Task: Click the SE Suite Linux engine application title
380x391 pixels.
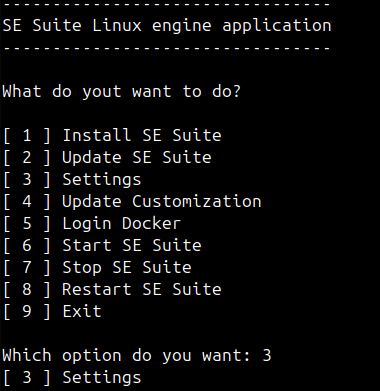Action: pos(167,26)
